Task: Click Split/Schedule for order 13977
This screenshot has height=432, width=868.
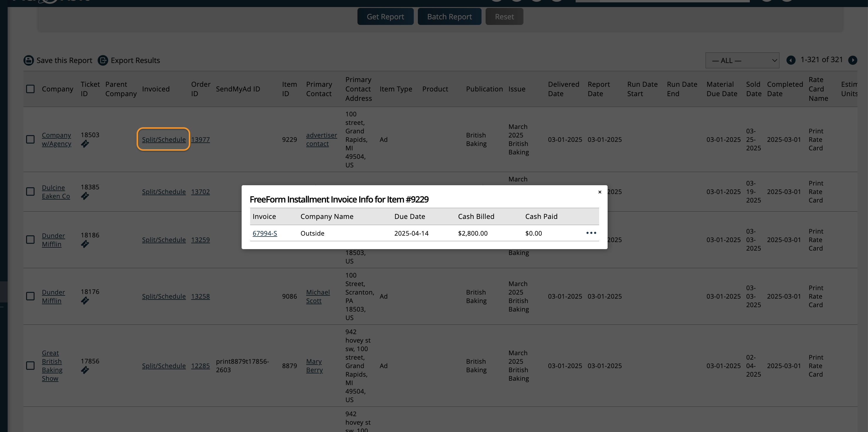Action: (164, 140)
